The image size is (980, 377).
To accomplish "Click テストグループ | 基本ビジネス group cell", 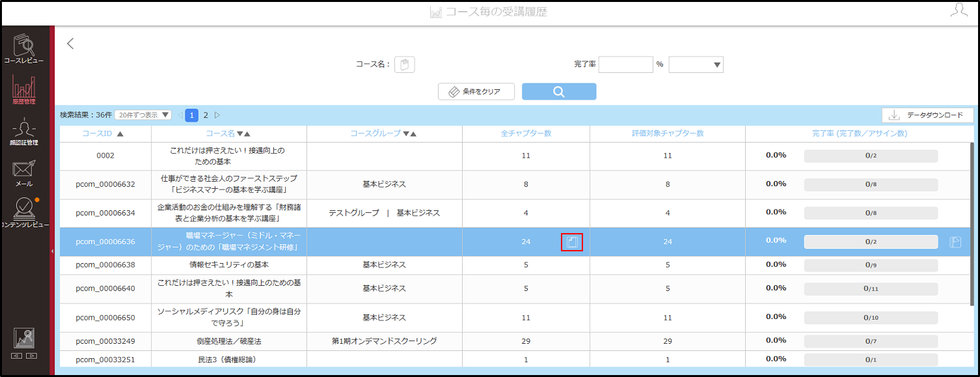I will [384, 213].
